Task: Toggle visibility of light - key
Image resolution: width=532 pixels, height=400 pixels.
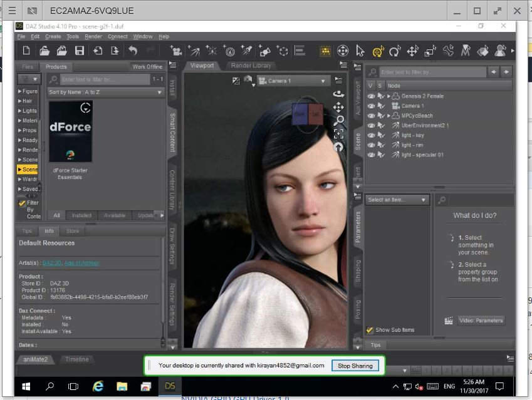Action: 371,135
